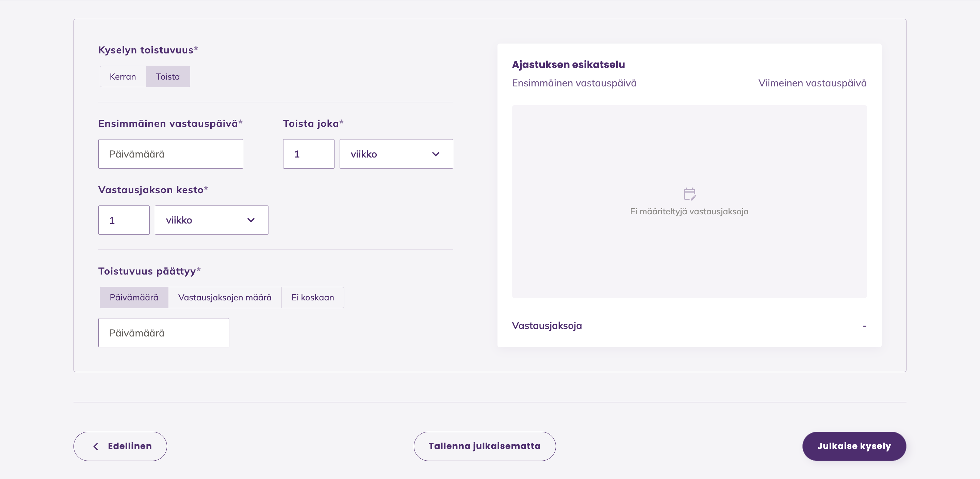Click the 'Ei määriteltyjä vastausjaksoja' message

tap(689, 212)
